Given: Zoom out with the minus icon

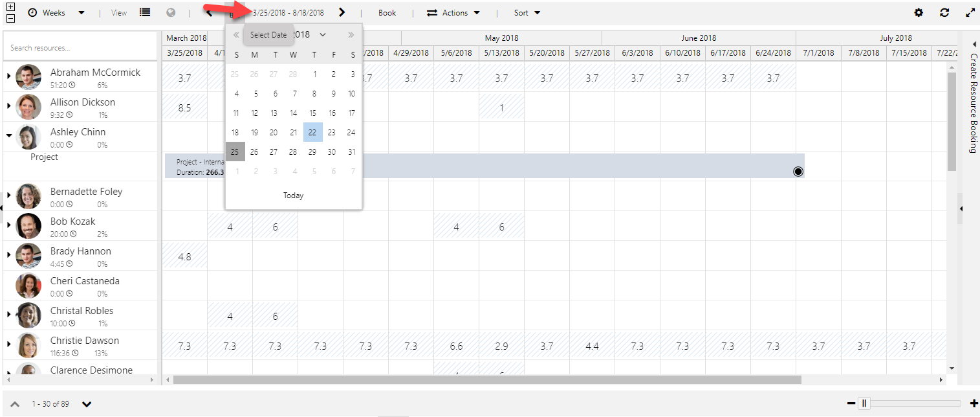Looking at the screenshot, I should coord(851,403).
